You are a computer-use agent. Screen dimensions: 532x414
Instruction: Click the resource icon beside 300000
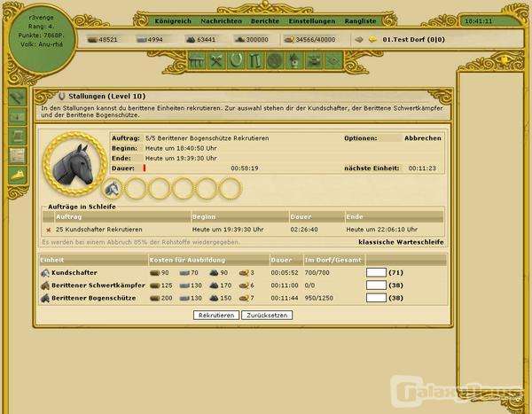tap(239, 40)
